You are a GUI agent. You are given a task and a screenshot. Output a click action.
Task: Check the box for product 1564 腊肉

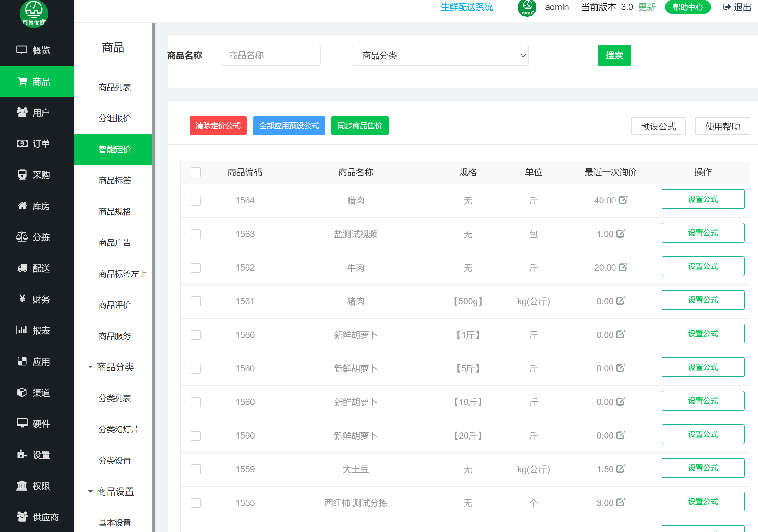[196, 201]
